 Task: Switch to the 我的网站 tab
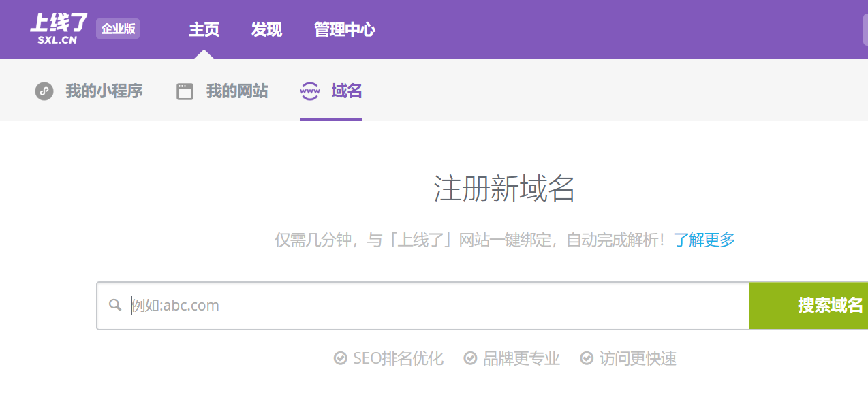point(237,90)
